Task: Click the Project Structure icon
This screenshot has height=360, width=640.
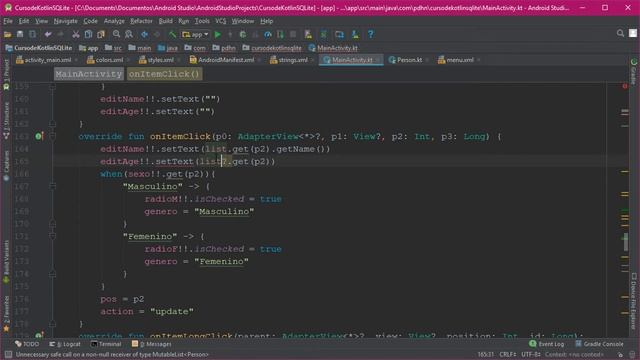Action: [x=339, y=35]
